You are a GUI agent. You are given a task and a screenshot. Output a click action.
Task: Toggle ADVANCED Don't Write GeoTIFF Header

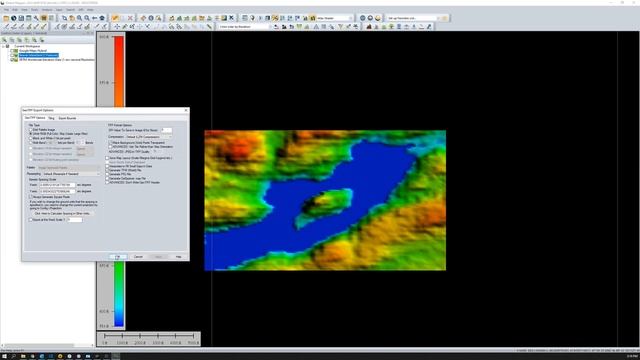coord(107,182)
